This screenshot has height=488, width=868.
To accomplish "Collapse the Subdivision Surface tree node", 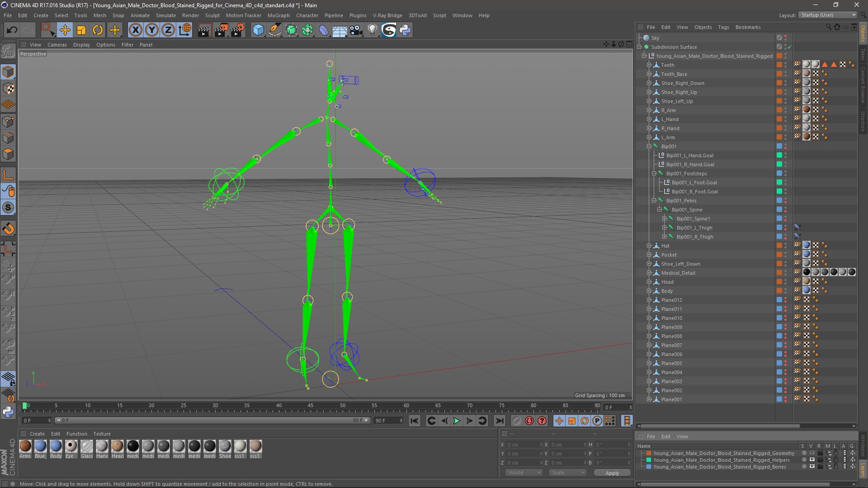I will coord(640,47).
